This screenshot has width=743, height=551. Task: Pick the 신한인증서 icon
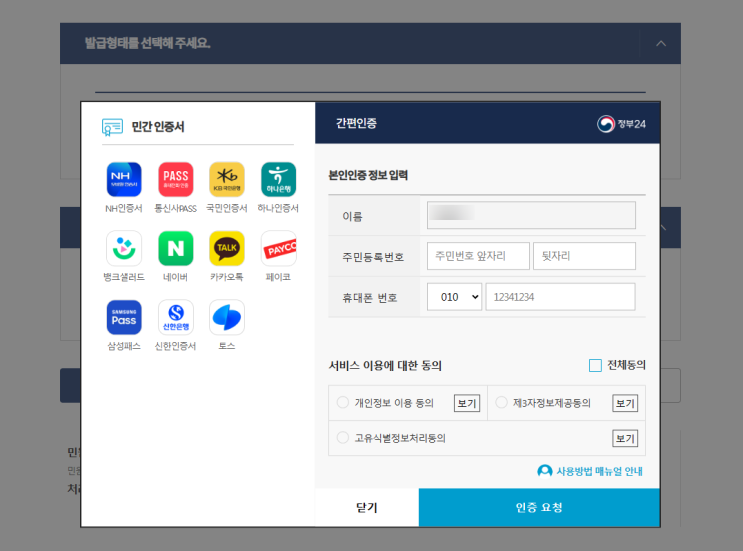click(175, 317)
